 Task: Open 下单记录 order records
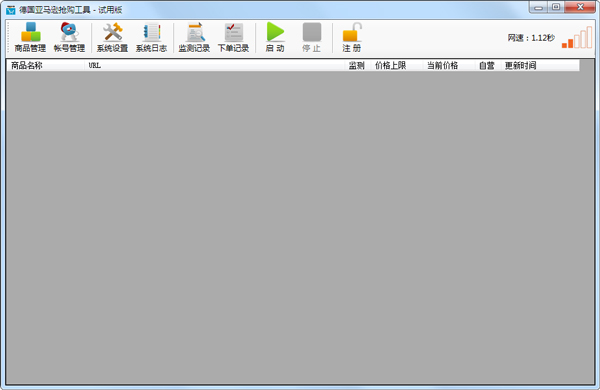point(233,37)
